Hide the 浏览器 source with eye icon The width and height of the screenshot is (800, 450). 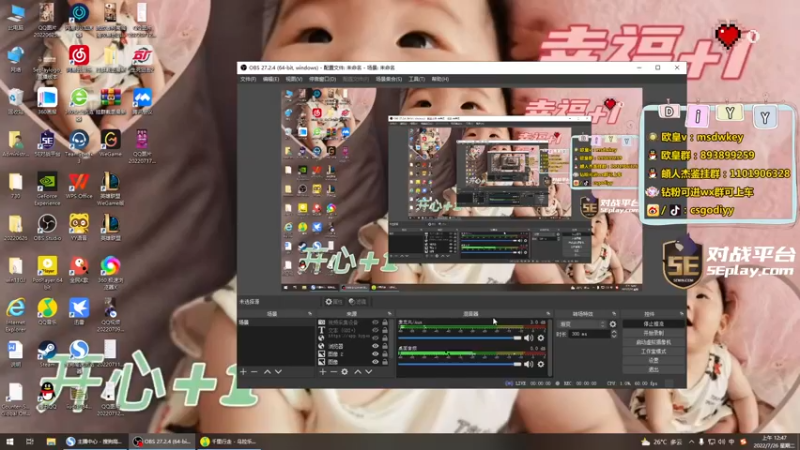point(375,346)
